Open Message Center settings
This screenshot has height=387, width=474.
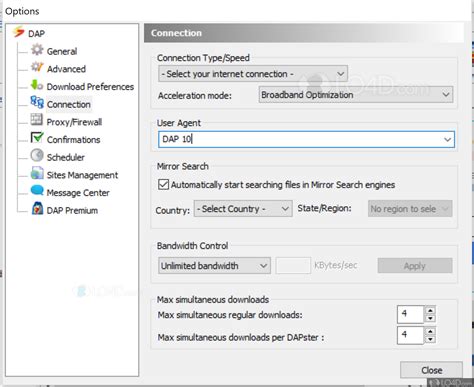tap(78, 193)
